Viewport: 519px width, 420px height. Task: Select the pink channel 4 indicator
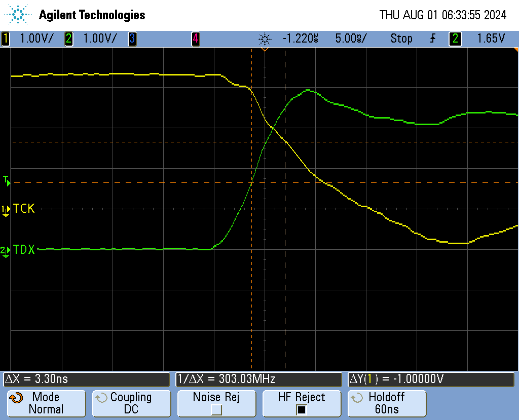195,39
